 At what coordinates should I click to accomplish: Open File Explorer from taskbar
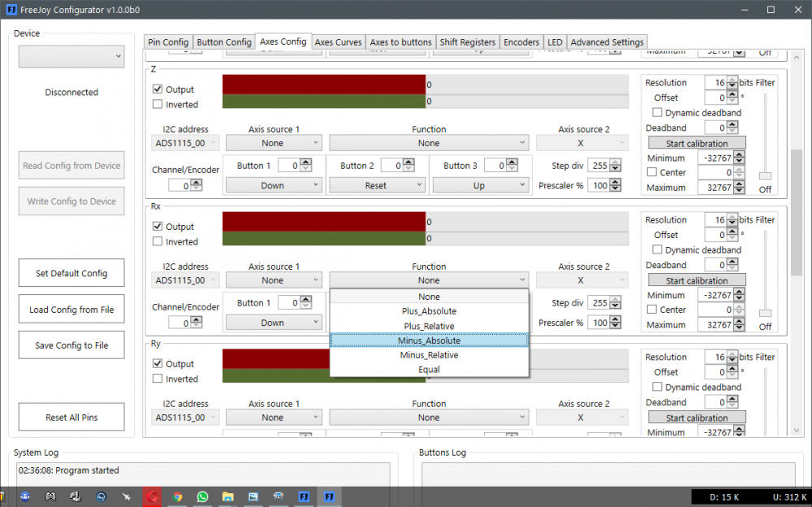[x=228, y=496]
